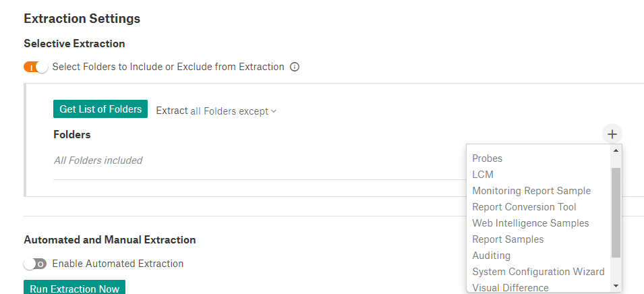Choose LCM in the folder list

(x=483, y=175)
